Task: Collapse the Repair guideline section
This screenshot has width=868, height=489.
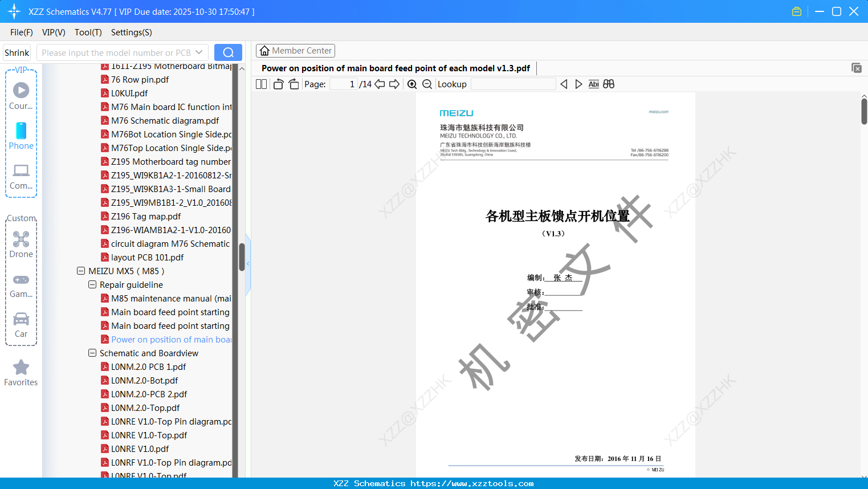Action: point(92,284)
